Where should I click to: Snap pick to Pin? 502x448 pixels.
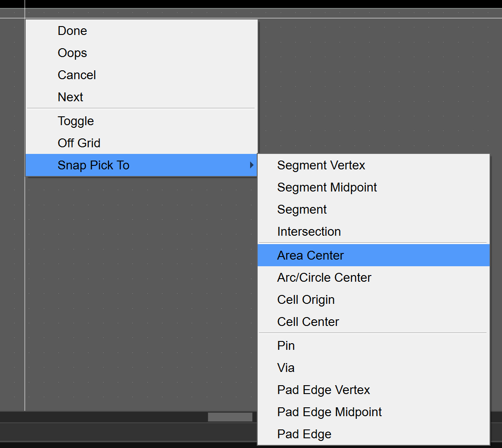[x=286, y=346]
